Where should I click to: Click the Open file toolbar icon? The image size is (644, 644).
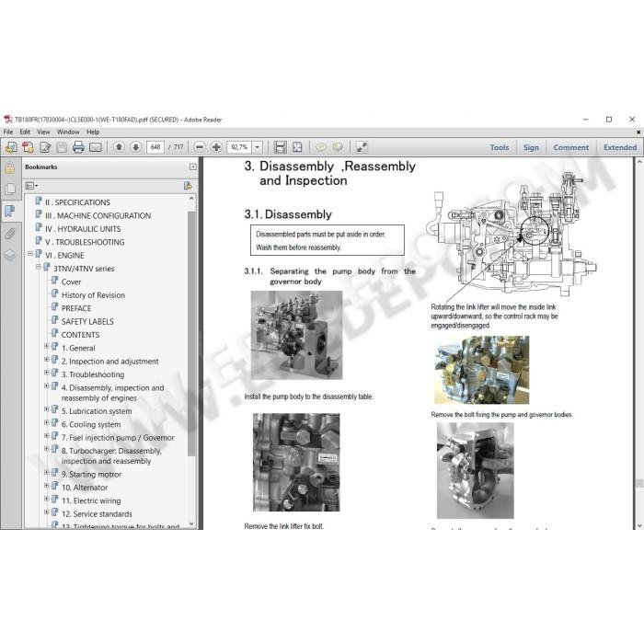pos(11,146)
